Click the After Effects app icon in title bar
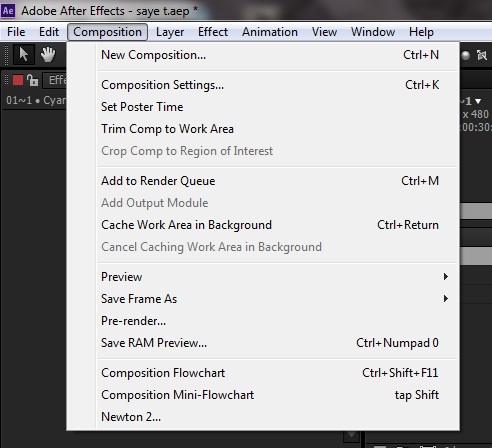Viewport: 492px width, 448px height. (8, 11)
